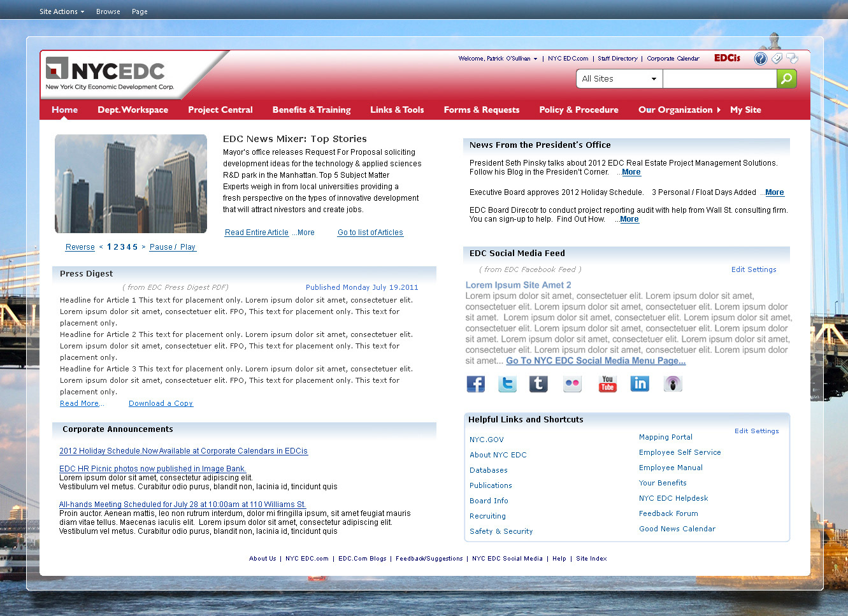Viewport: 848px width, 616px height.
Task: Open Welcome Patrick O'Sullivan user menu
Action: click(x=498, y=59)
